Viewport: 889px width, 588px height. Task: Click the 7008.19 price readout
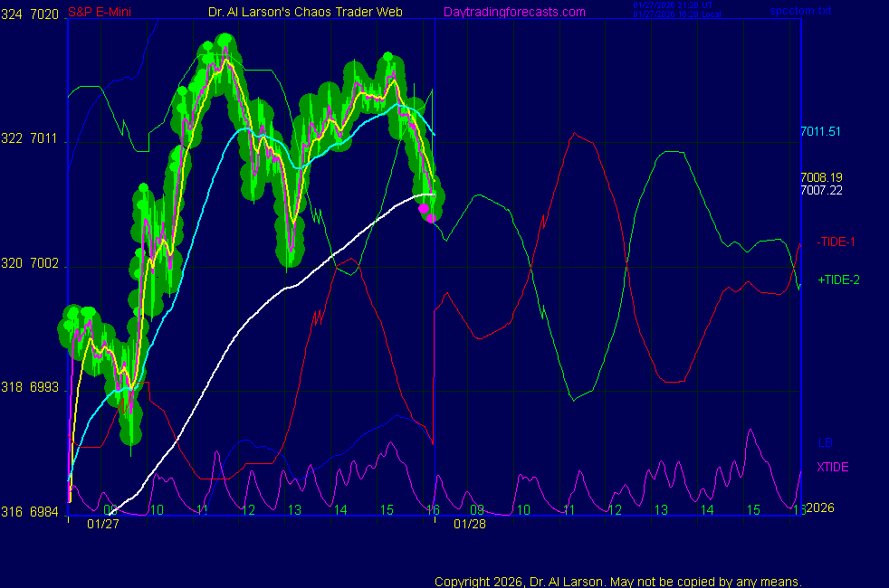821,177
